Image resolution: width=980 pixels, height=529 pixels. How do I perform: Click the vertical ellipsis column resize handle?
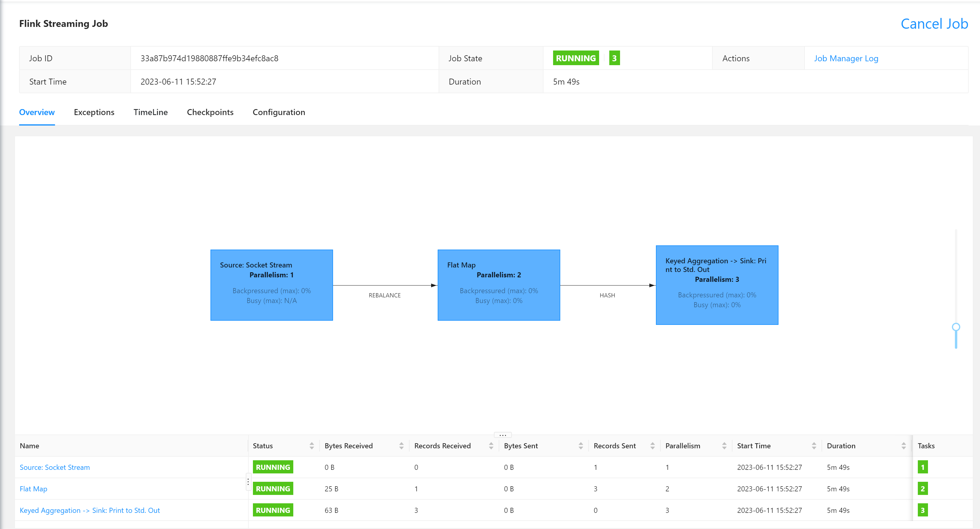click(248, 482)
